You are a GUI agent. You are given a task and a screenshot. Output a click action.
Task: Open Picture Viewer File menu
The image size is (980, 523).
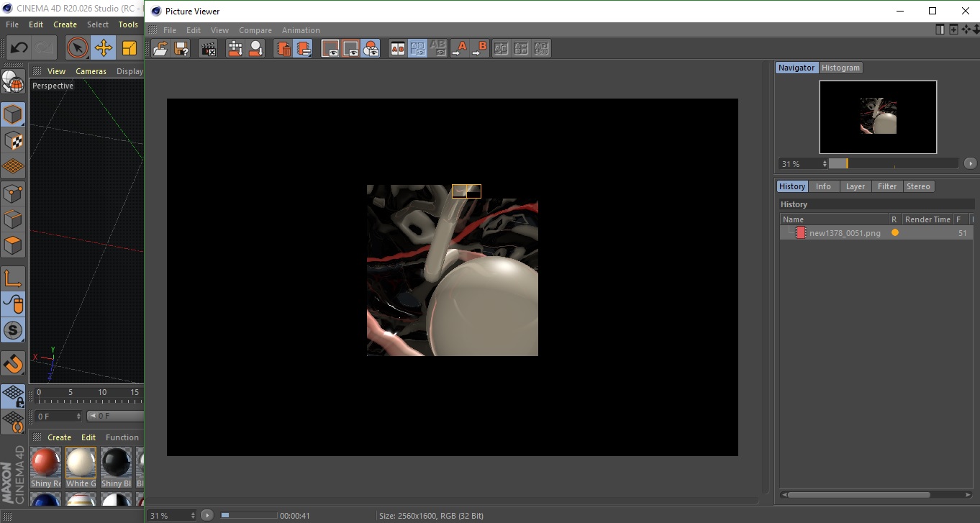(x=170, y=30)
